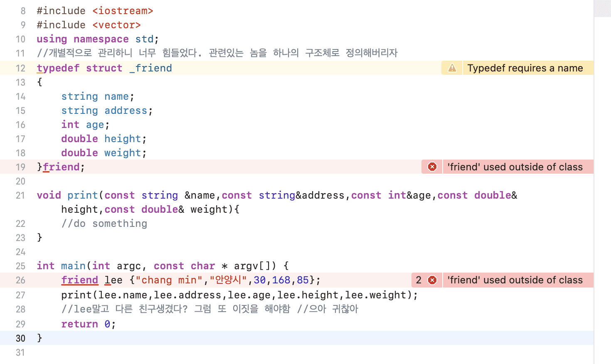Click the Korean comment on line 11
This screenshot has height=364, width=611.
click(208, 53)
